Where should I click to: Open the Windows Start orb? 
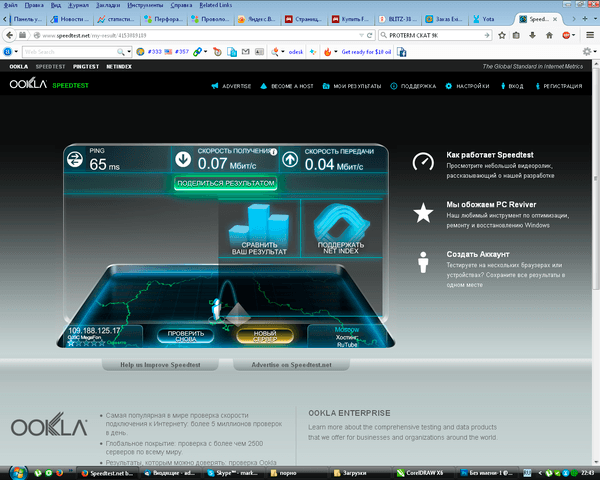point(18,473)
